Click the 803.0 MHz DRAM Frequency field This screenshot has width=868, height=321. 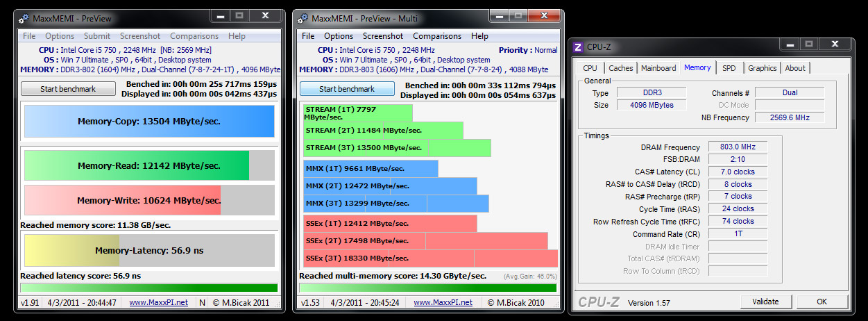point(738,147)
